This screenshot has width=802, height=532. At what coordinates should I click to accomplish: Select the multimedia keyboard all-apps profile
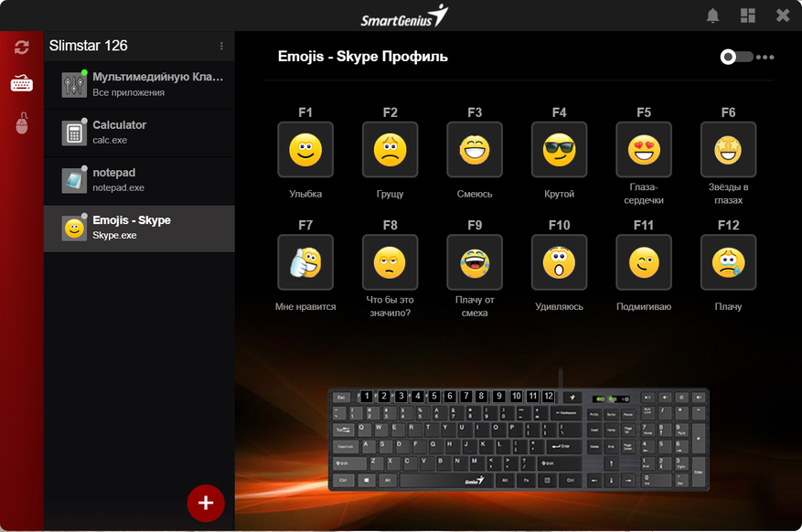pos(139,85)
